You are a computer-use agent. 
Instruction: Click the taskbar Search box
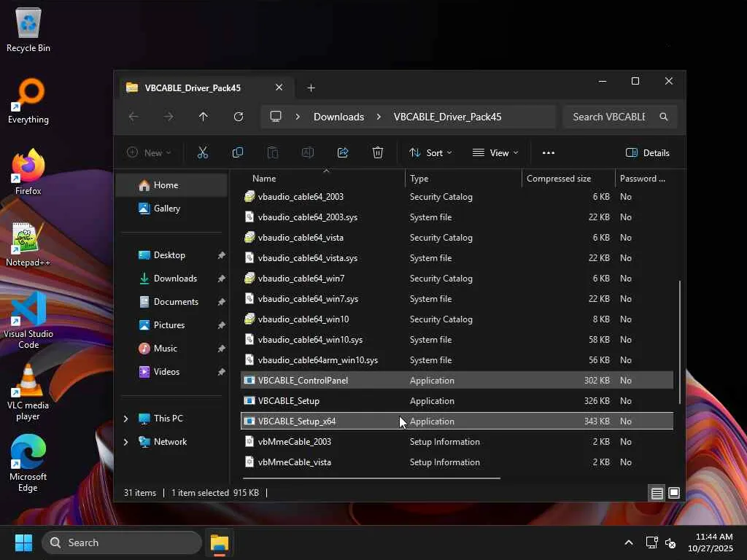click(x=122, y=542)
